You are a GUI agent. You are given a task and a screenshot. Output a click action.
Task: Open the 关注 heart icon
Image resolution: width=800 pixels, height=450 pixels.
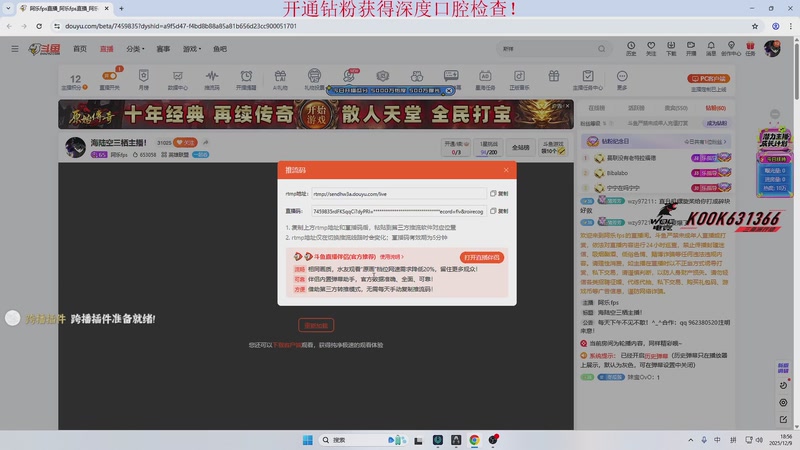pos(651,48)
